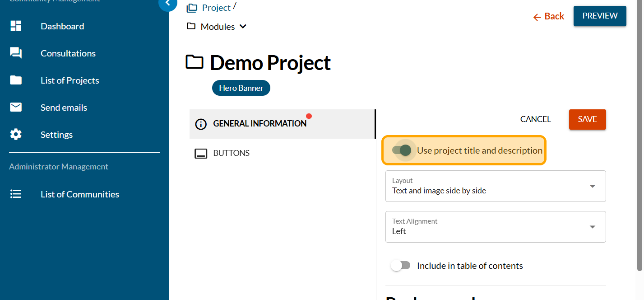Screen dimensions: 644x300
Task: Open the Text Alignment dropdown
Action: [495, 227]
